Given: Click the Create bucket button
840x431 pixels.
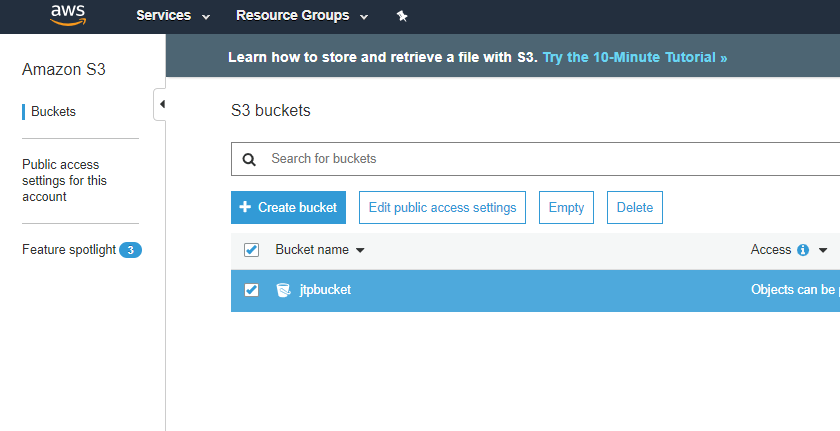Looking at the screenshot, I should (x=288, y=207).
